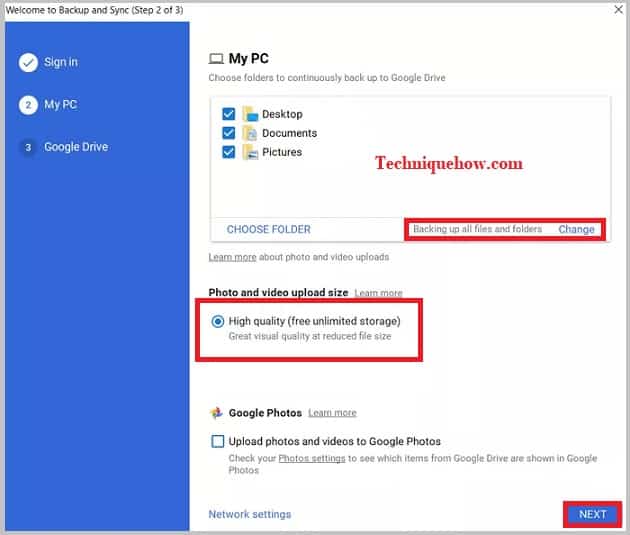Open Network settings
Image resolution: width=630 pixels, height=535 pixels.
[x=250, y=515]
